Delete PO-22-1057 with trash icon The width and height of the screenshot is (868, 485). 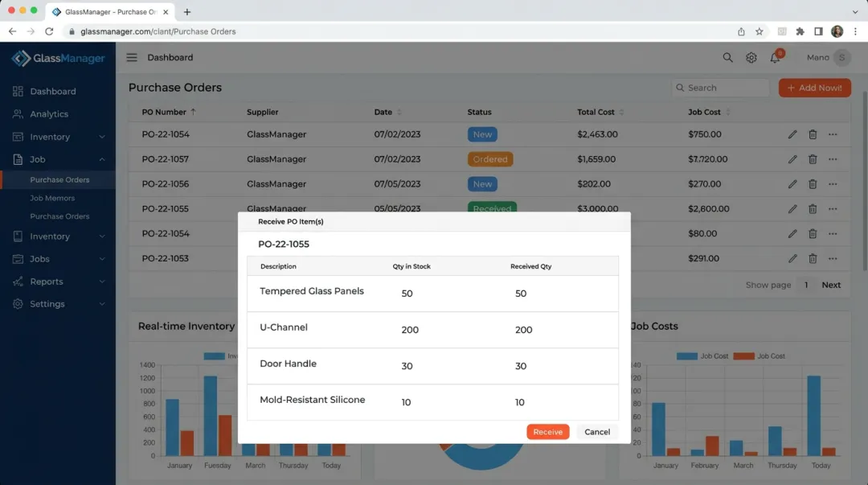click(813, 159)
